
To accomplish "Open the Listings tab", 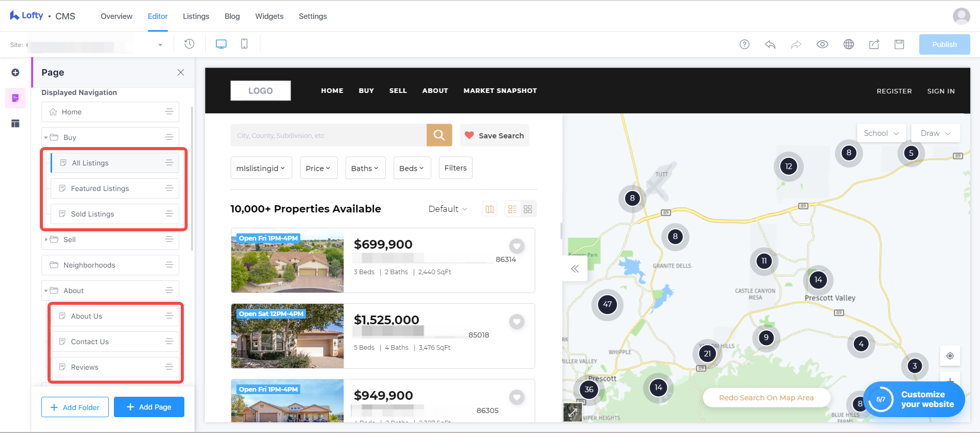I will pos(196,16).
